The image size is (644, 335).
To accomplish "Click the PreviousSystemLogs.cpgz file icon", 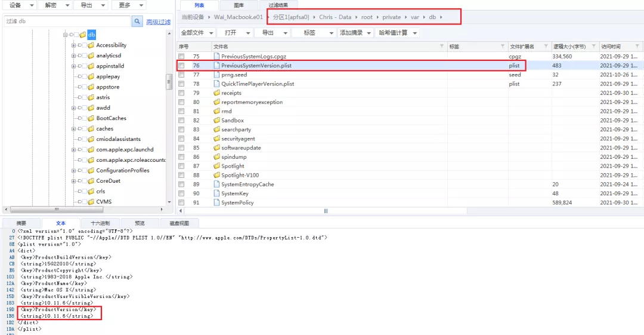I will point(216,56).
